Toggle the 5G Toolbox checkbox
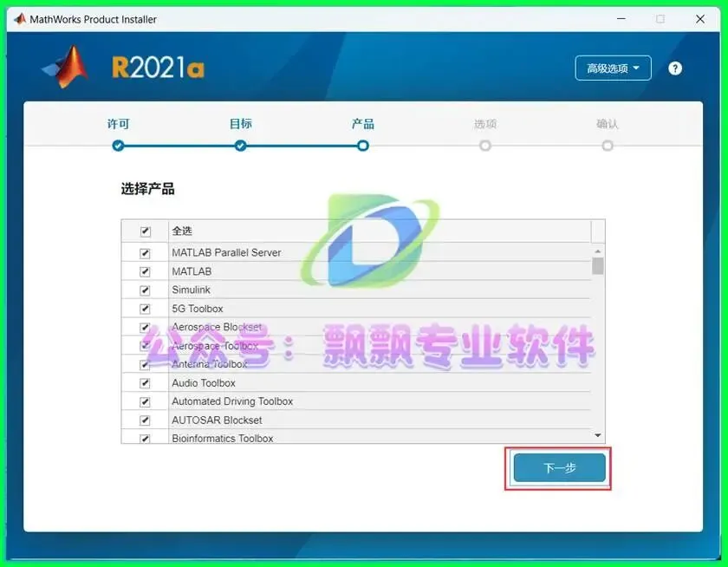Image resolution: width=728 pixels, height=567 pixels. (146, 309)
